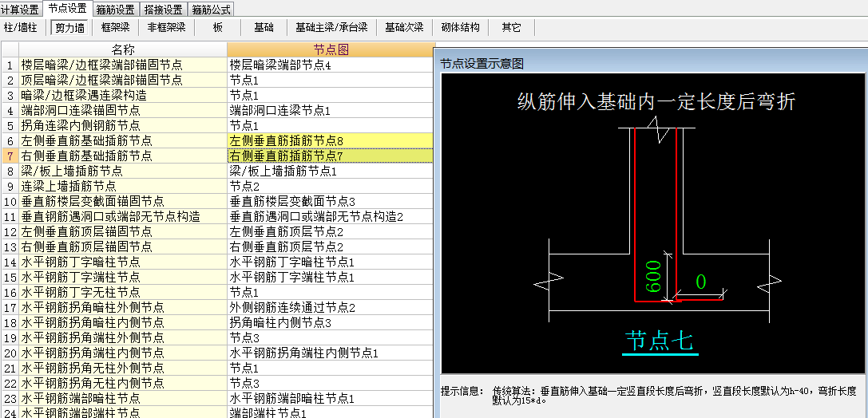Select row 垂直钢筋遇洞口或端部无节点构造
This screenshot has width=868, height=418.
[x=123, y=217]
